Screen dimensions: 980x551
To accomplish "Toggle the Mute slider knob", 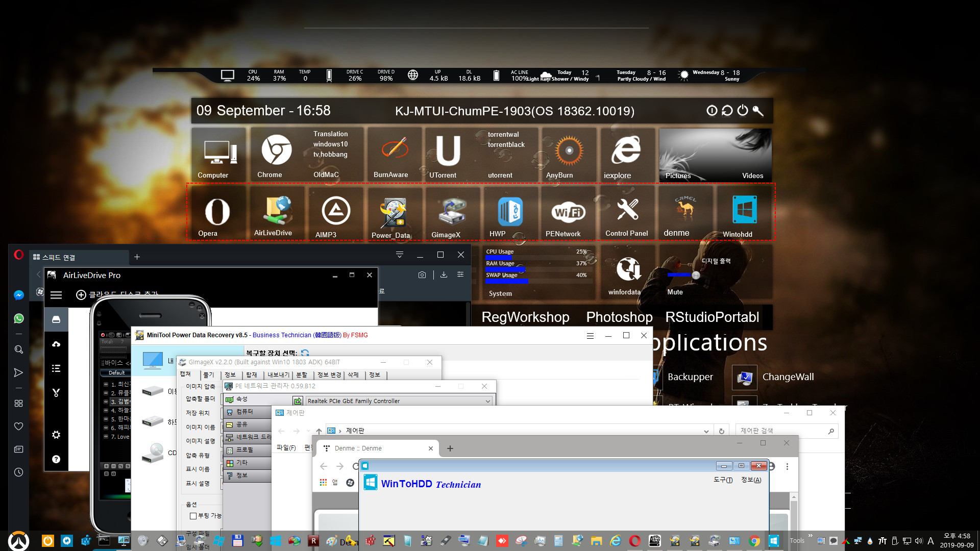I will 696,275.
